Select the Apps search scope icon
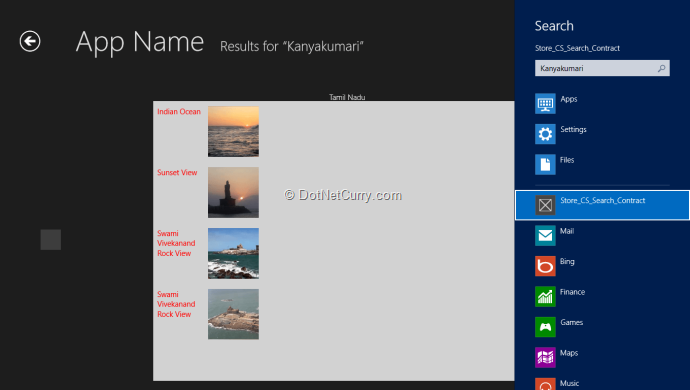690x390 pixels. point(545,104)
